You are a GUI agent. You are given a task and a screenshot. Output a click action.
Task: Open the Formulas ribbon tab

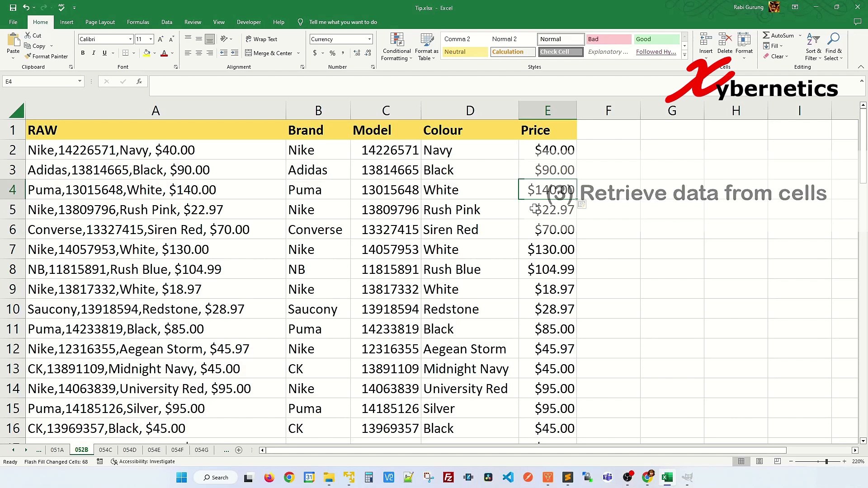(138, 22)
